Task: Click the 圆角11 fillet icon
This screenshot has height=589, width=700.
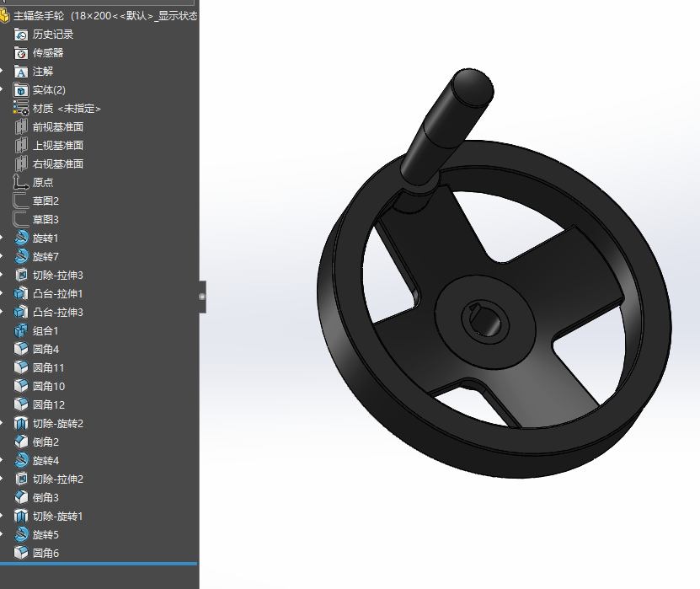Action: 20,368
